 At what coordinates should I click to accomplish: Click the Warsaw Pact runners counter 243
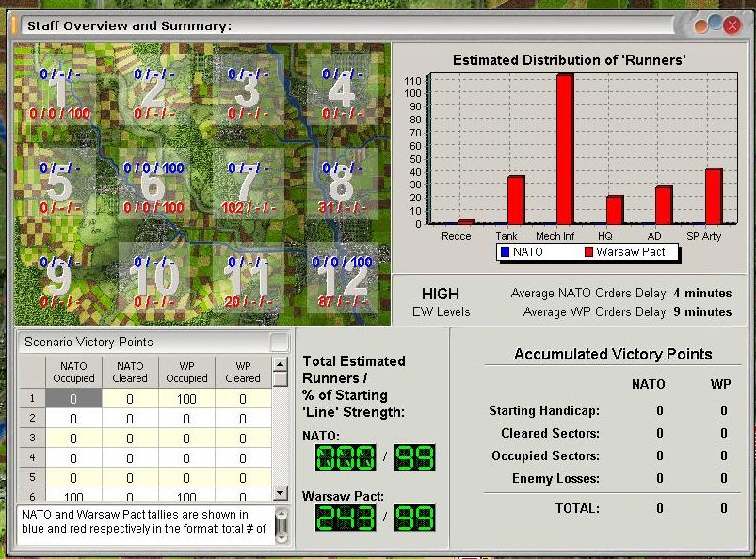click(x=346, y=518)
